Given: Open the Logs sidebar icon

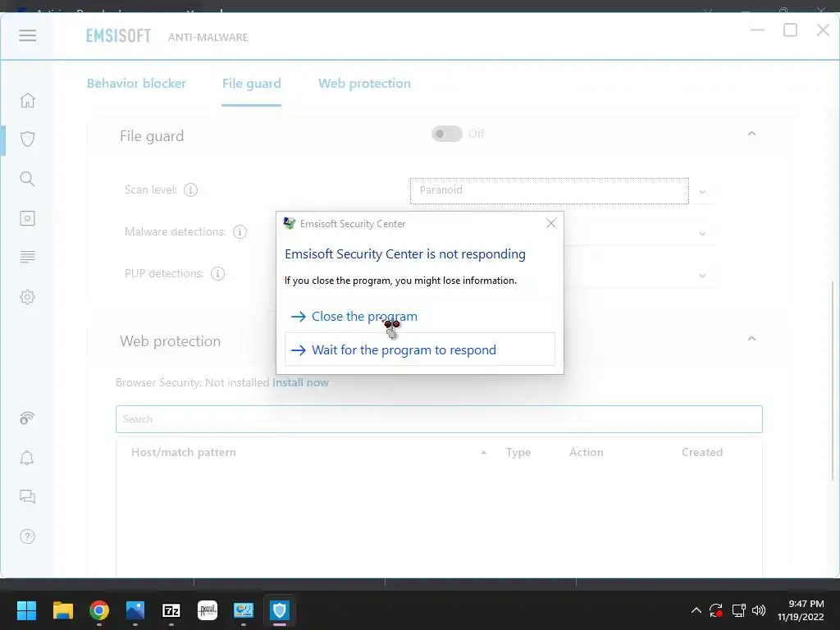Looking at the screenshot, I should click(27, 257).
